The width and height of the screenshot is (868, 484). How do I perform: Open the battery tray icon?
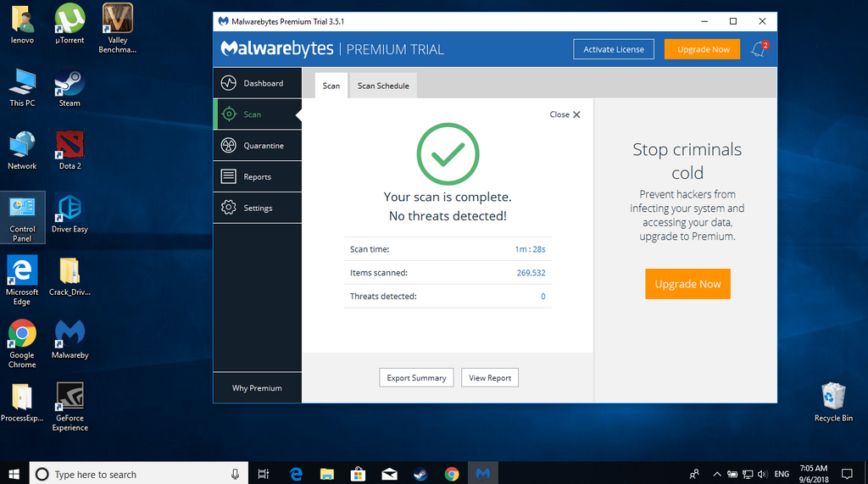point(732,474)
